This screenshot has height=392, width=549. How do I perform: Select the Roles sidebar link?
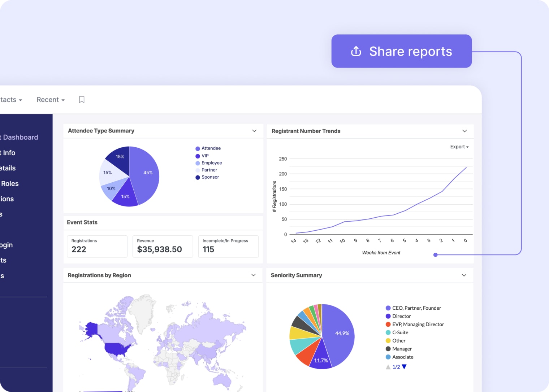[9, 183]
